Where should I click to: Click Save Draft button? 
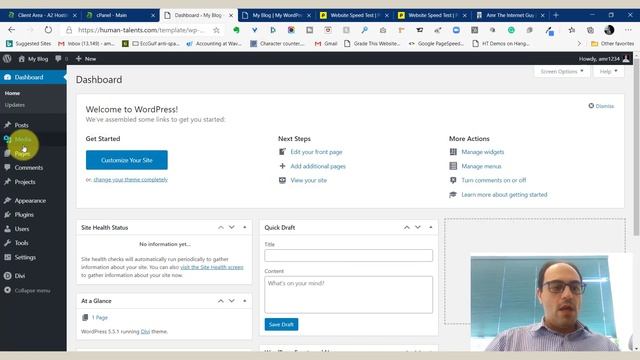click(x=281, y=324)
